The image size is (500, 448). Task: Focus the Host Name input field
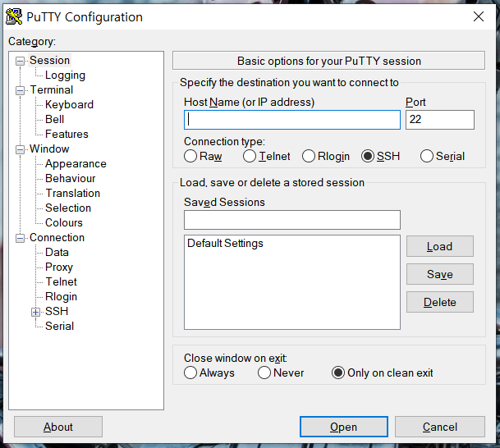click(x=292, y=120)
